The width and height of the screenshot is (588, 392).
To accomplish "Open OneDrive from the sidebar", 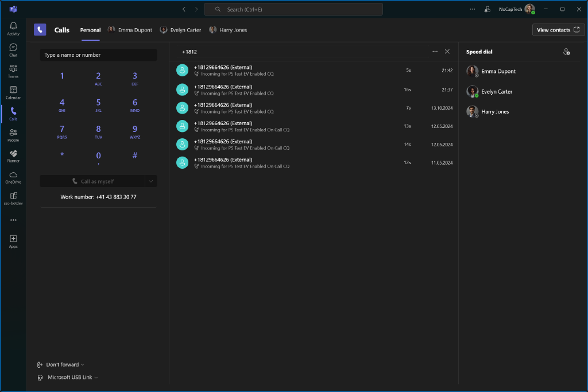I will pos(13,177).
